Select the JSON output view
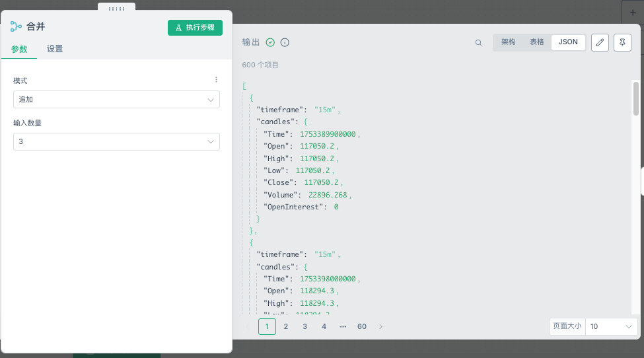Viewport: 644px width, 358px height. coord(568,42)
